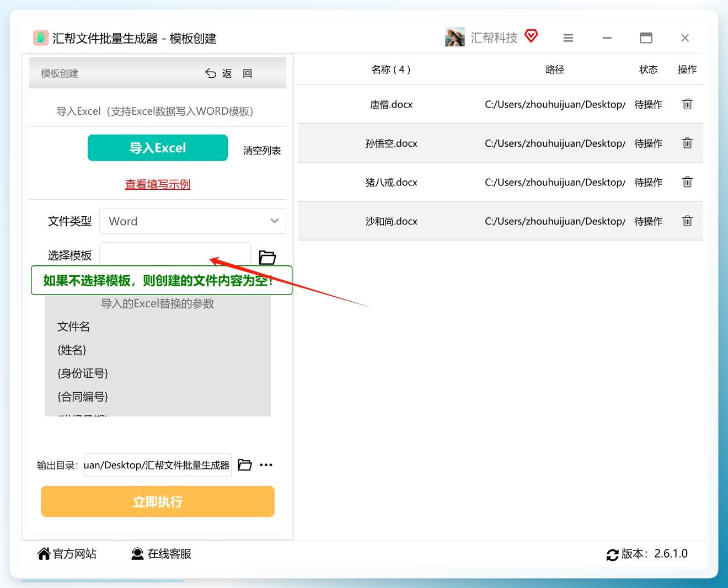Image resolution: width=728 pixels, height=588 pixels.
Task: Select the {身份证号} parameter
Action: tap(83, 373)
